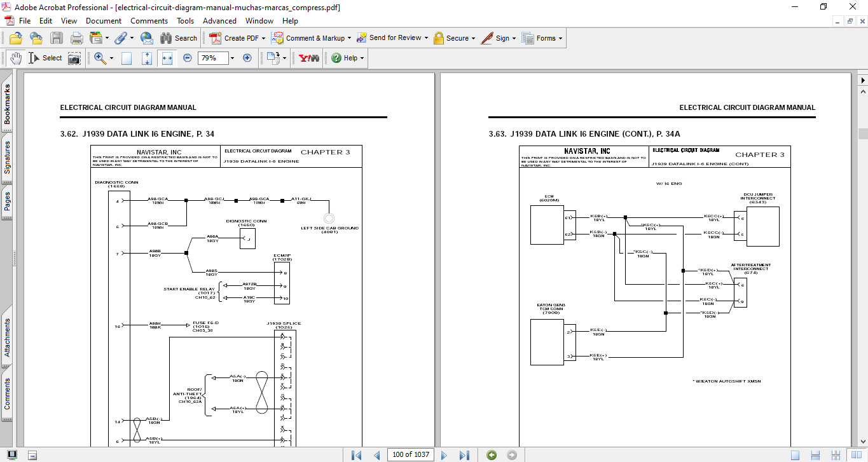Toggle Fit Width view mode
This screenshot has height=462, width=868.
(167, 58)
